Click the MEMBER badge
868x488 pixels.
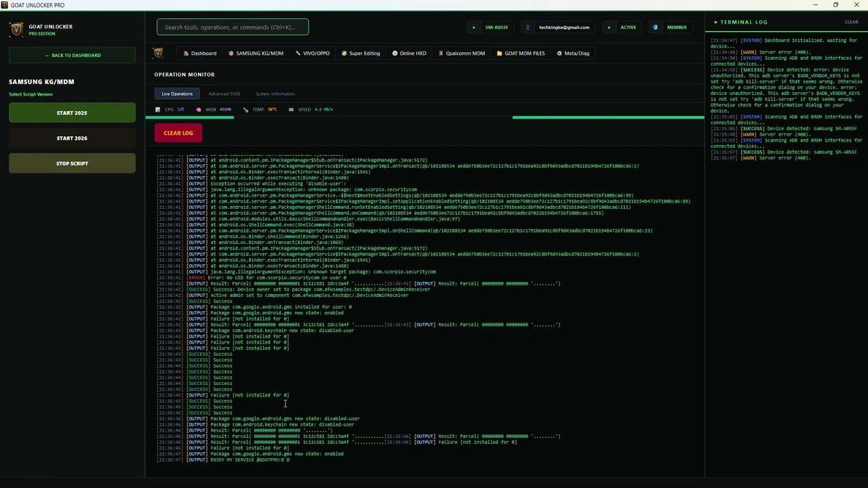(671, 27)
